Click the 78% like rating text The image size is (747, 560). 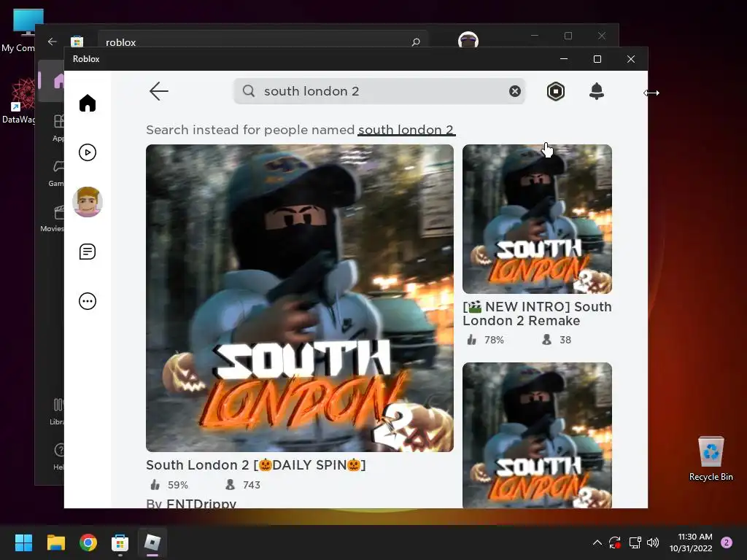point(494,340)
